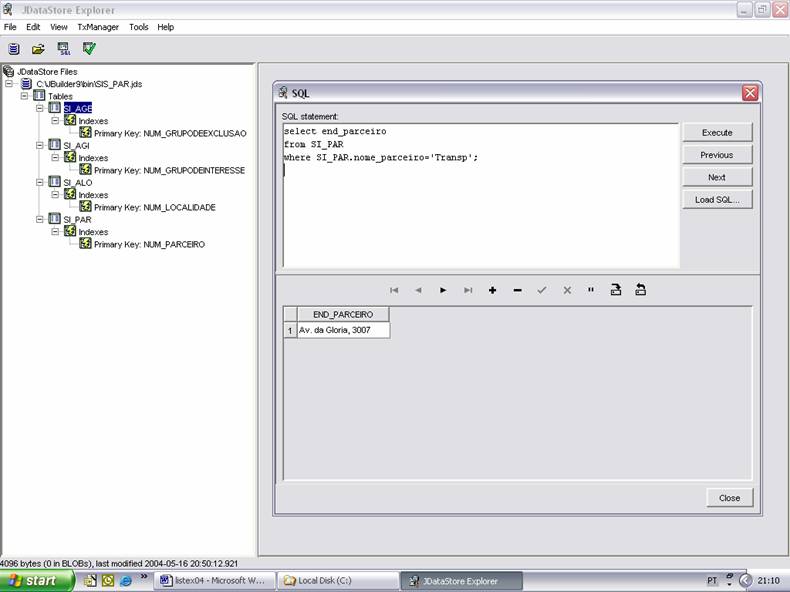Select the 'Av. da Gloria, 3007' cell

click(x=343, y=330)
